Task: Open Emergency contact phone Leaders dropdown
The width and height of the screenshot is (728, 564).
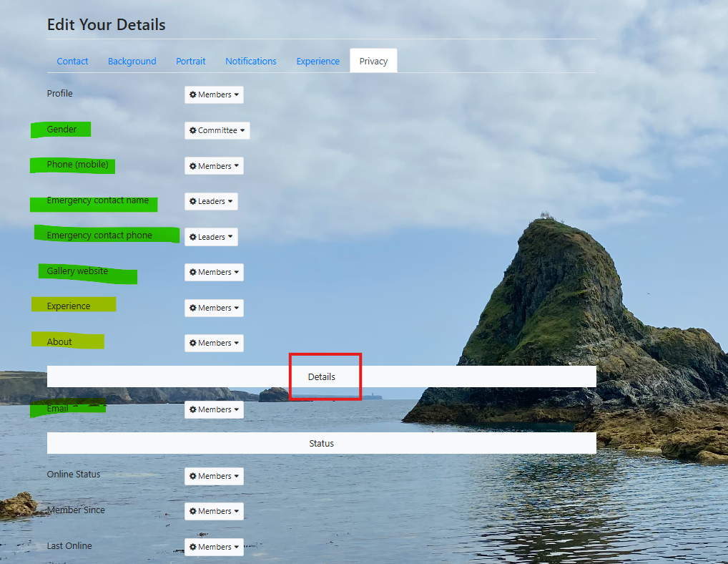Action: 211,237
